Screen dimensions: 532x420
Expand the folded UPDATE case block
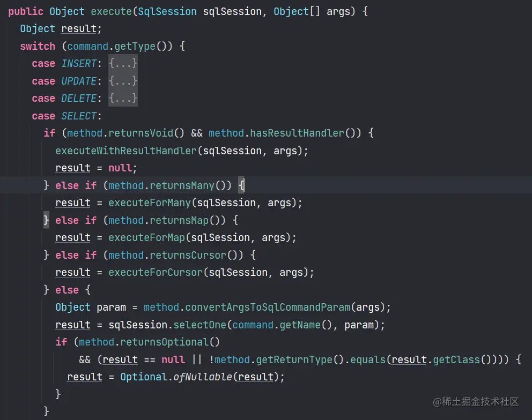[123, 81]
